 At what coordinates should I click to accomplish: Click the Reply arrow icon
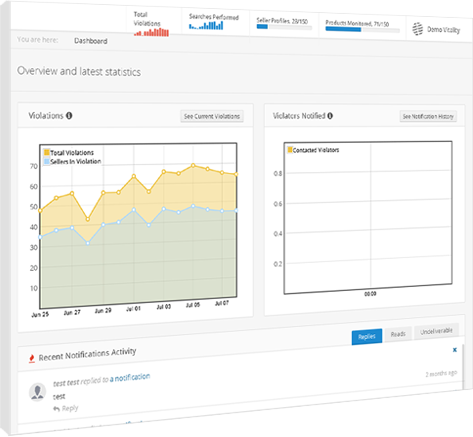56,409
